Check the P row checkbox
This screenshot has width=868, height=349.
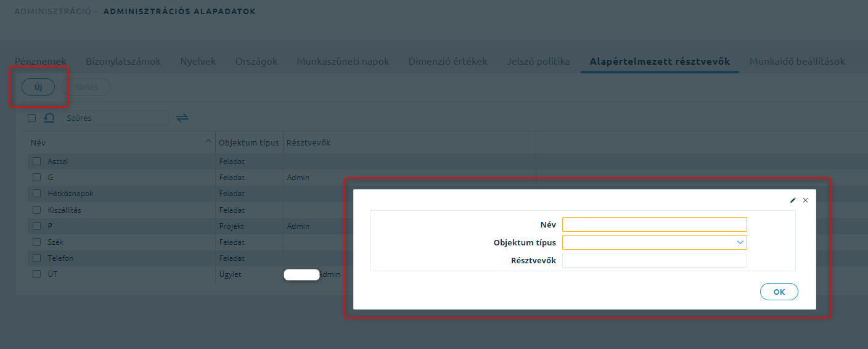tap(37, 226)
